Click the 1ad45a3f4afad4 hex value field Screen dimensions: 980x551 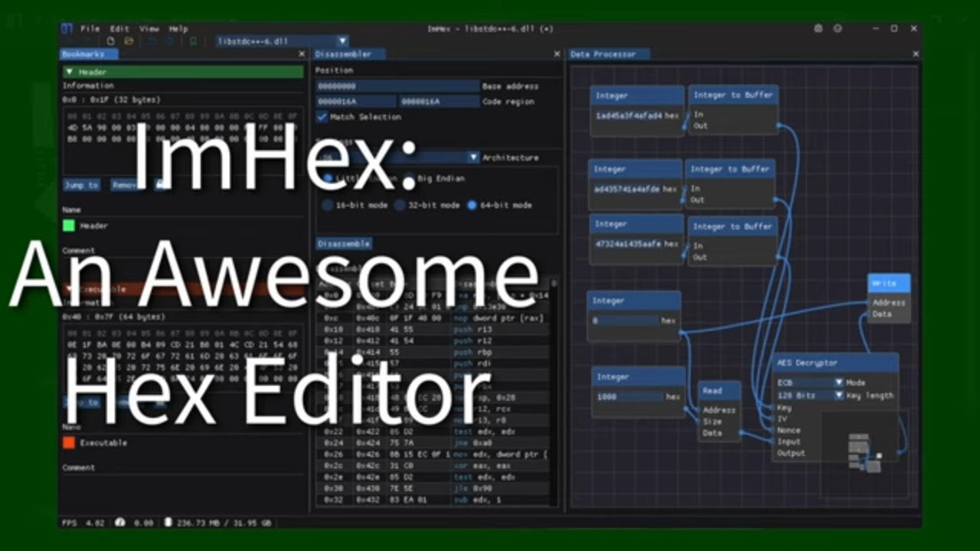pyautogui.click(x=628, y=116)
